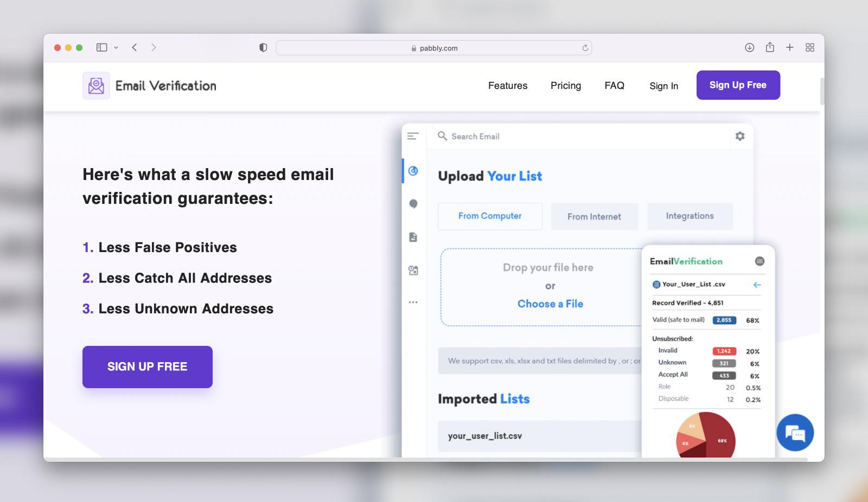Click the Less Catch All Addresses text
868x502 pixels.
[185, 278]
